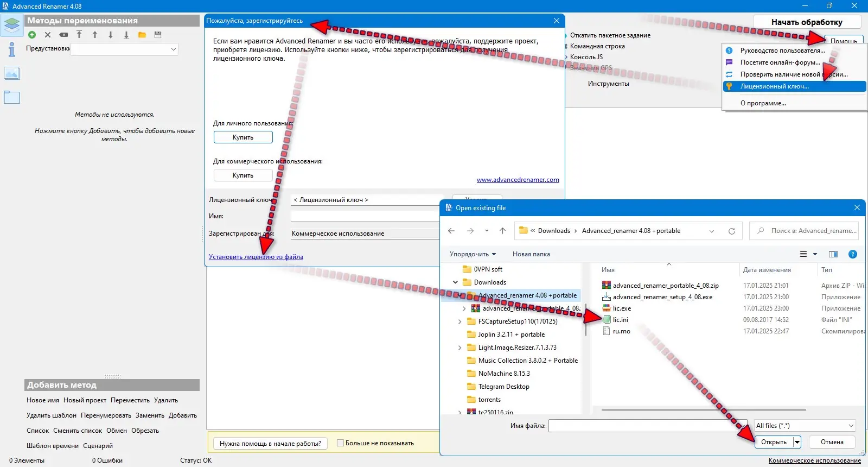Click the Новая папка button

531,254
